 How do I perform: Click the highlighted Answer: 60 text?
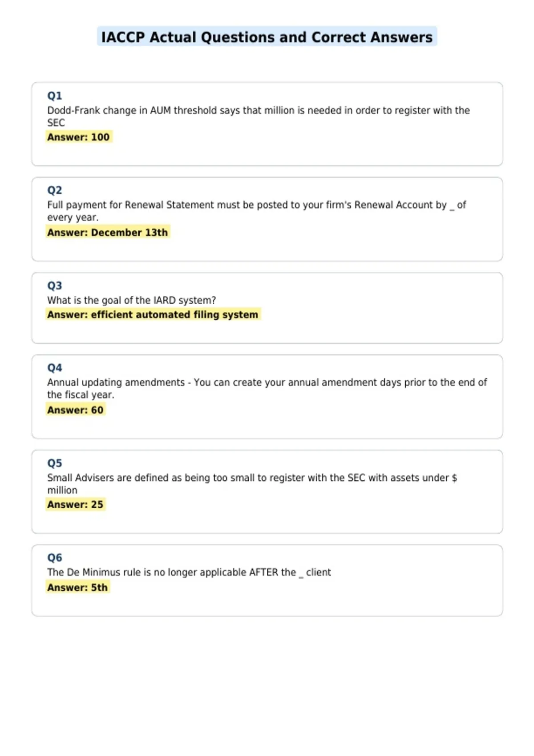click(x=75, y=410)
